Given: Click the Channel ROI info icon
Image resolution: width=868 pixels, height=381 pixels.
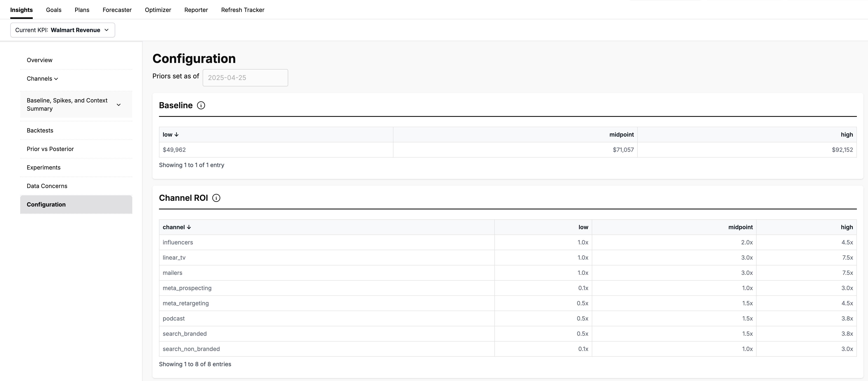Looking at the screenshot, I should tap(216, 198).
